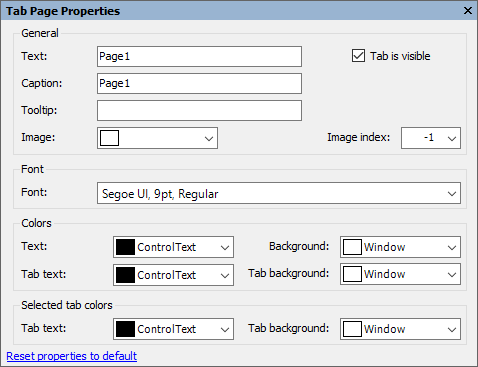
Task: Click the empty Image preview box
Action: click(109, 138)
